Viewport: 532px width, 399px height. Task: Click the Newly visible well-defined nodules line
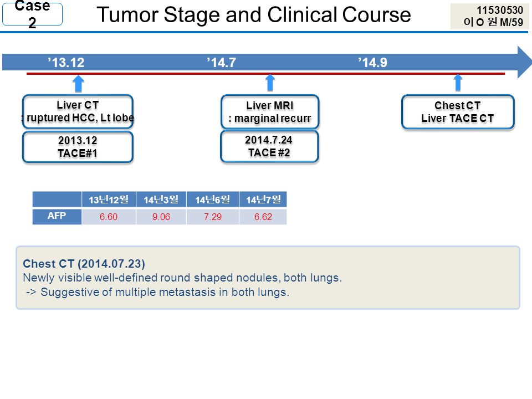pos(182,278)
